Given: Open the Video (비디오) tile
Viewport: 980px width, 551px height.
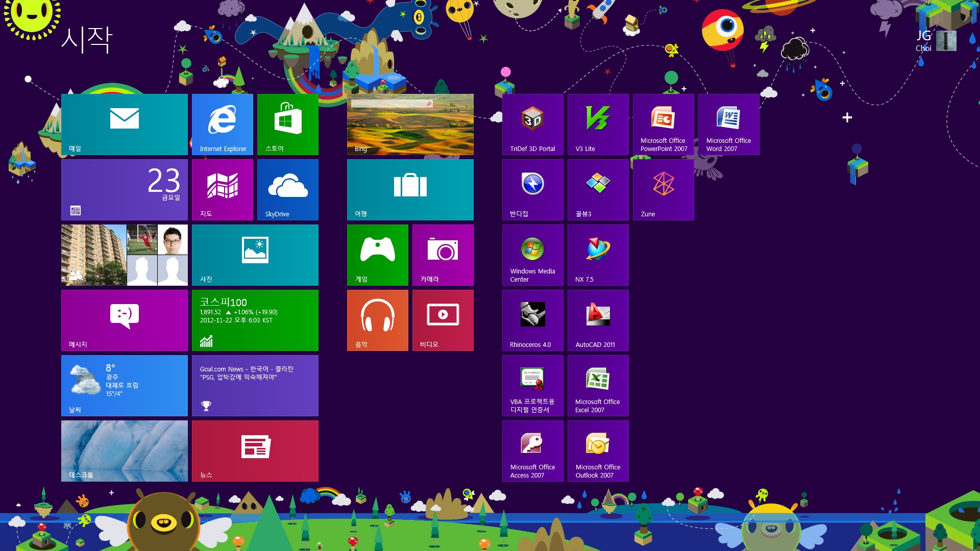Looking at the screenshot, I should pyautogui.click(x=443, y=320).
